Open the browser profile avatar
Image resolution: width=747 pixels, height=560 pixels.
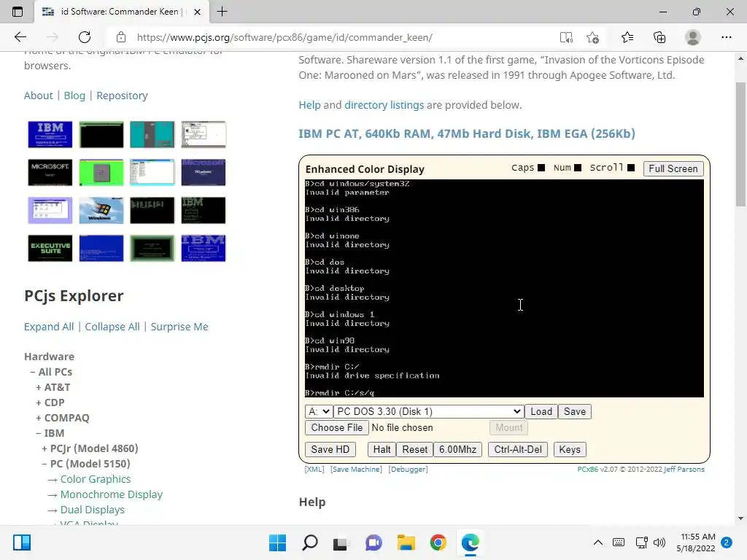click(x=693, y=37)
